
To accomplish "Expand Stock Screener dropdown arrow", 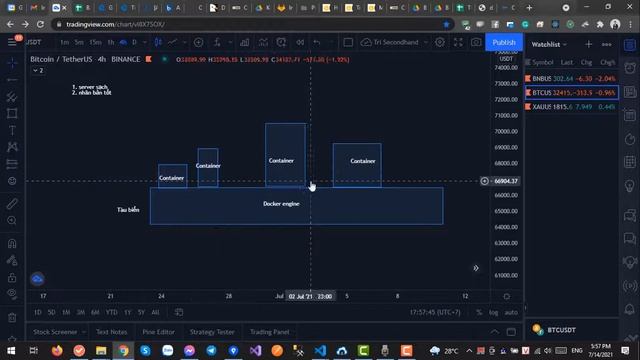I will [x=84, y=332].
